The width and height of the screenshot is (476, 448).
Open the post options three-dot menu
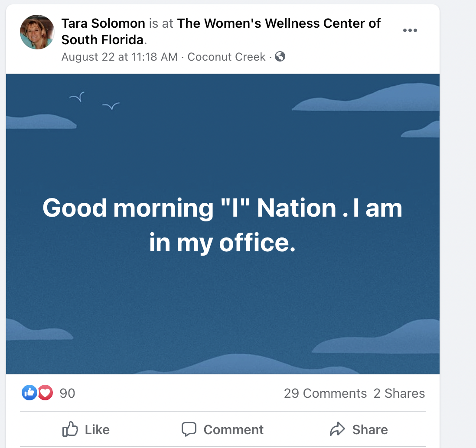[410, 30]
